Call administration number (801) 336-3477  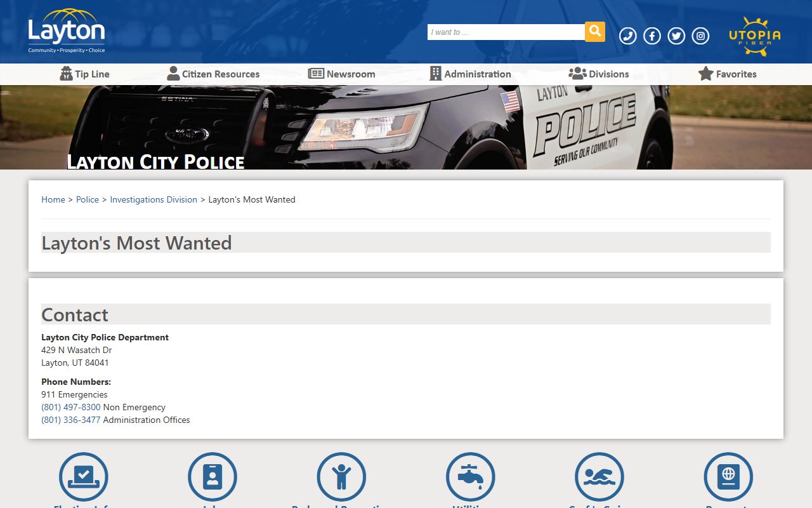pos(71,420)
